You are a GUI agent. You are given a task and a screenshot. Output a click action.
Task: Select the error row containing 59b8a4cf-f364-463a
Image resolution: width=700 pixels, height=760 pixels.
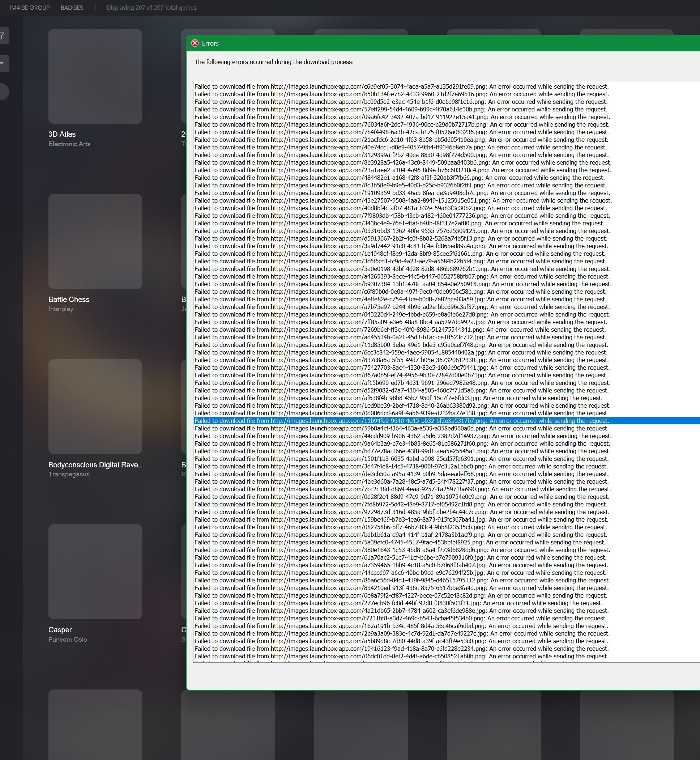click(447, 428)
